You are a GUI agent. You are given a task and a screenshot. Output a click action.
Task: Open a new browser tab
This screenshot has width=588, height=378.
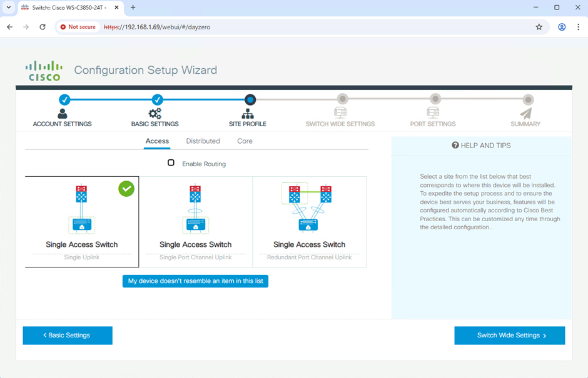coord(133,7)
